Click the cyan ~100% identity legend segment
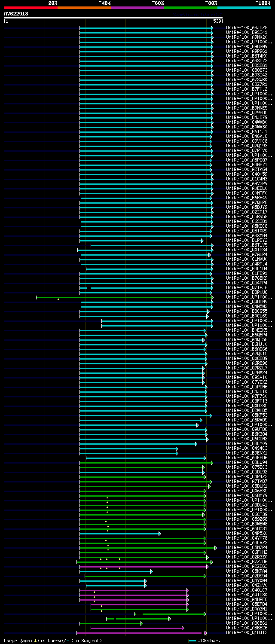The image size is (275, 644). pos(244,7)
